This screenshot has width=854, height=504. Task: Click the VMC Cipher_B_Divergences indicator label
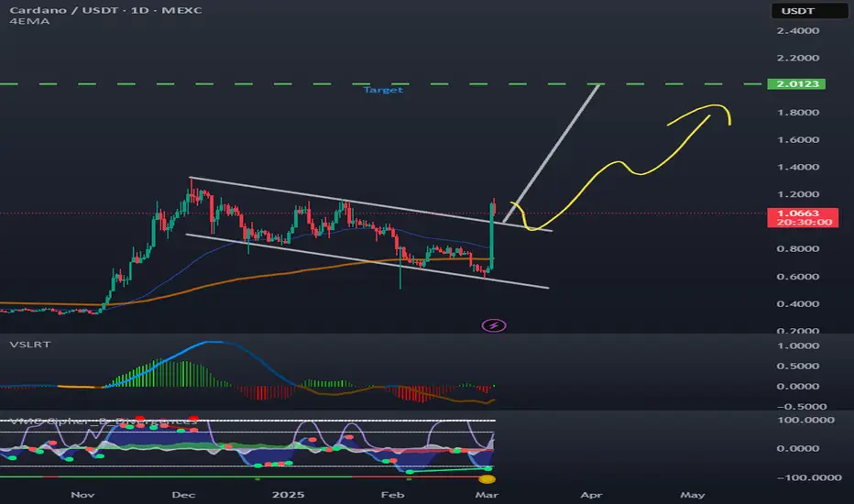[x=104, y=422]
